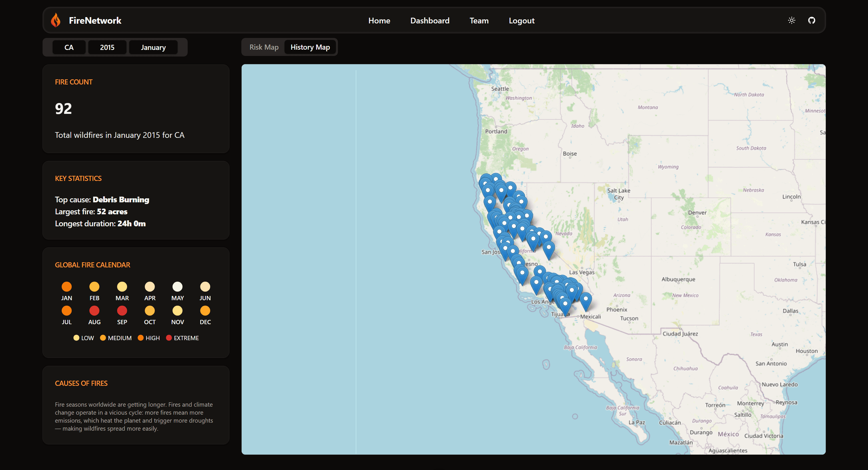Click the APR calendar dot

[x=150, y=287]
